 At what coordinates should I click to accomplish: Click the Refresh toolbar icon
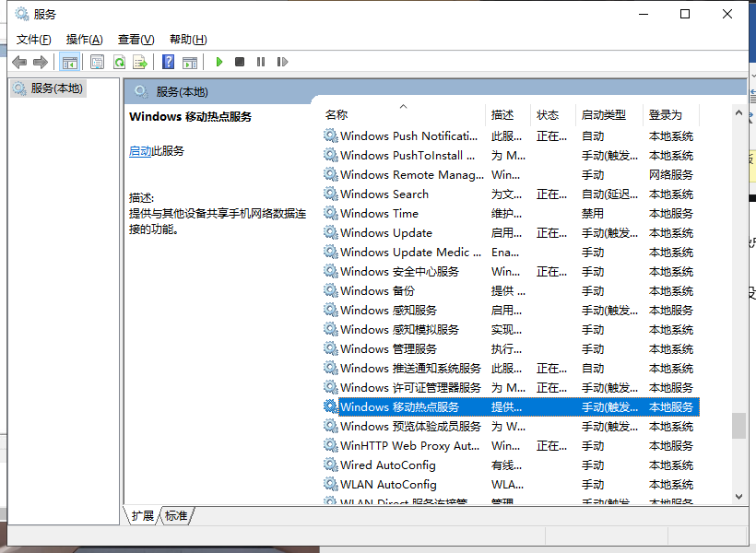(x=118, y=61)
